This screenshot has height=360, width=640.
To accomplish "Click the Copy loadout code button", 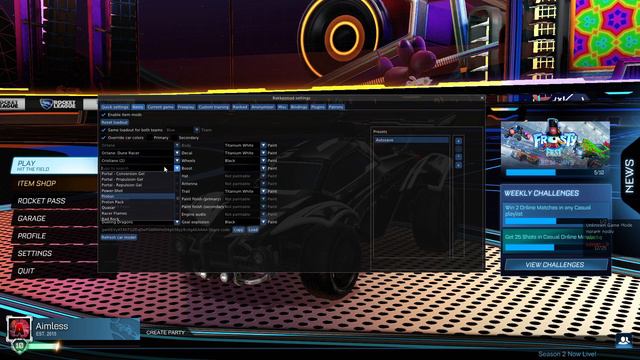I will click(x=238, y=230).
